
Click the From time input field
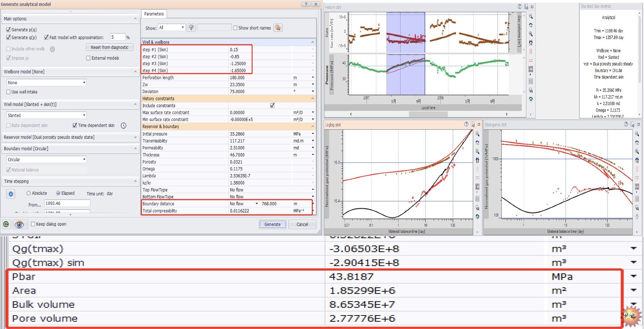67,204
